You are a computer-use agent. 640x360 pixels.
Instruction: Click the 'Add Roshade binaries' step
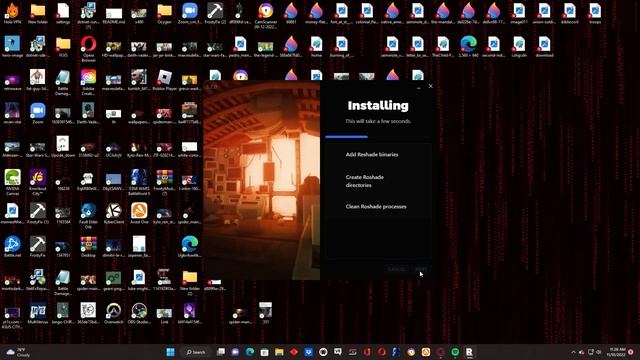coord(372,154)
